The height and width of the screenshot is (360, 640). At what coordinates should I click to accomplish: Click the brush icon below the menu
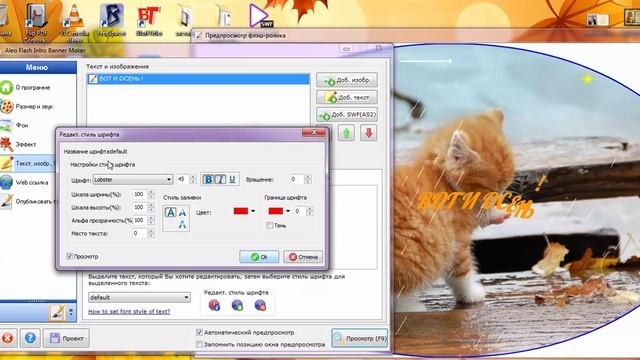click(58, 313)
